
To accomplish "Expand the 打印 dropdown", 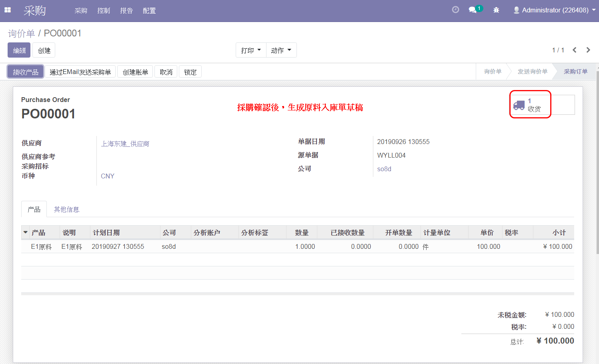I will pyautogui.click(x=251, y=50).
